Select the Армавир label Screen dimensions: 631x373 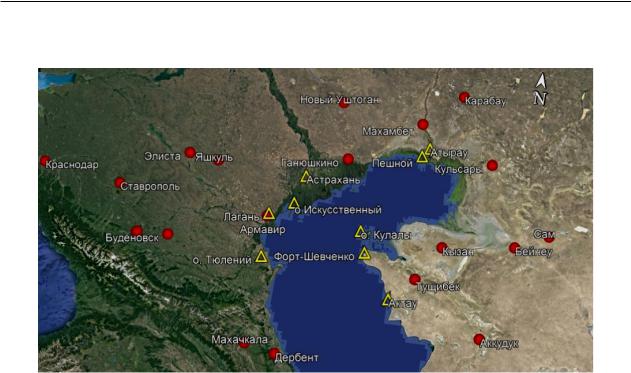click(x=263, y=229)
